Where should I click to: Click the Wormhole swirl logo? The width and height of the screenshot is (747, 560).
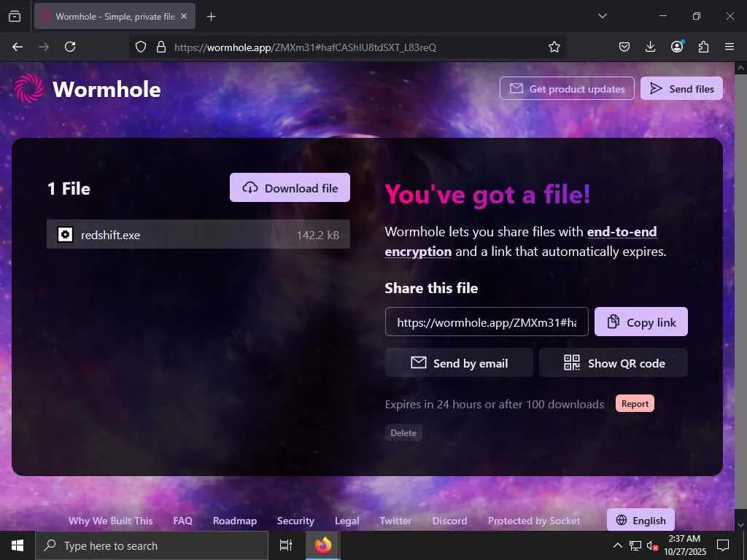tap(28, 88)
